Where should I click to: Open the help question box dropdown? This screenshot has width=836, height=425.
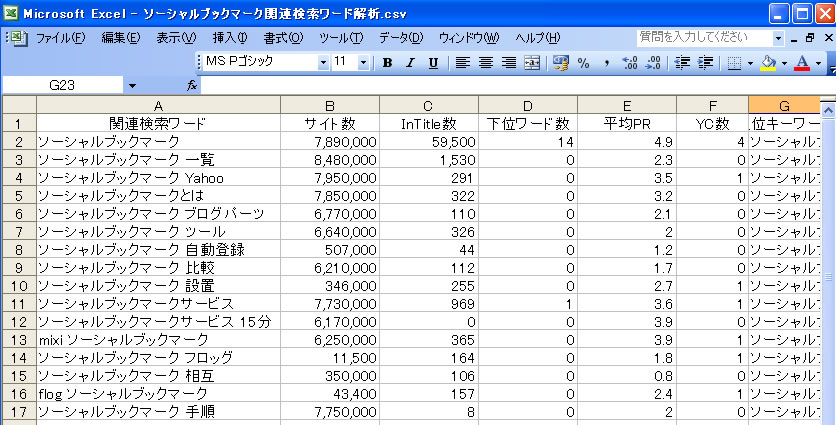[778, 38]
